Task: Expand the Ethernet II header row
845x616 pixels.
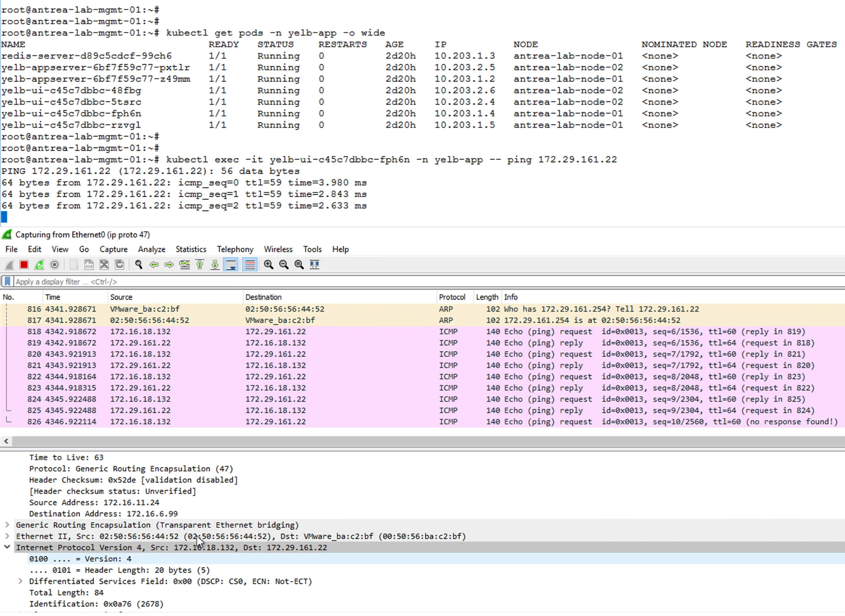Action: point(7,536)
